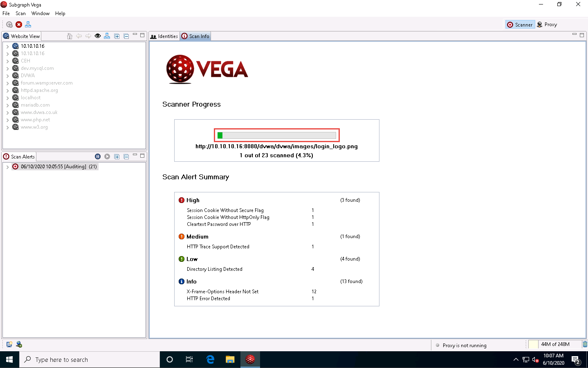The image size is (588, 368).
Task: Click the Windows search box
Action: pos(90,360)
